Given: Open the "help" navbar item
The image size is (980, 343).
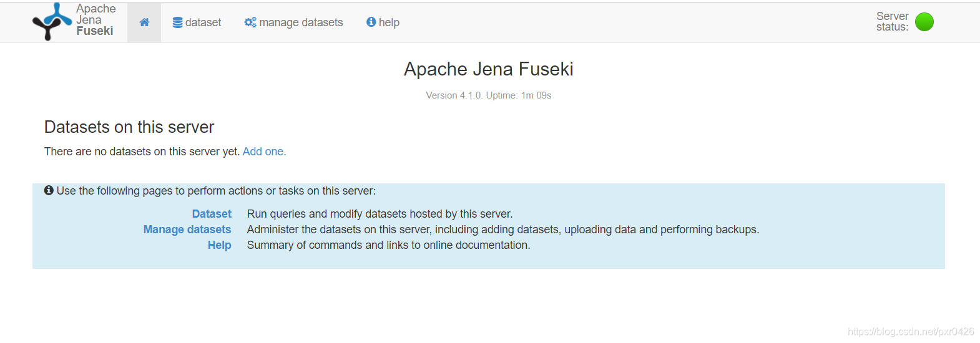Looking at the screenshot, I should pos(389,22).
